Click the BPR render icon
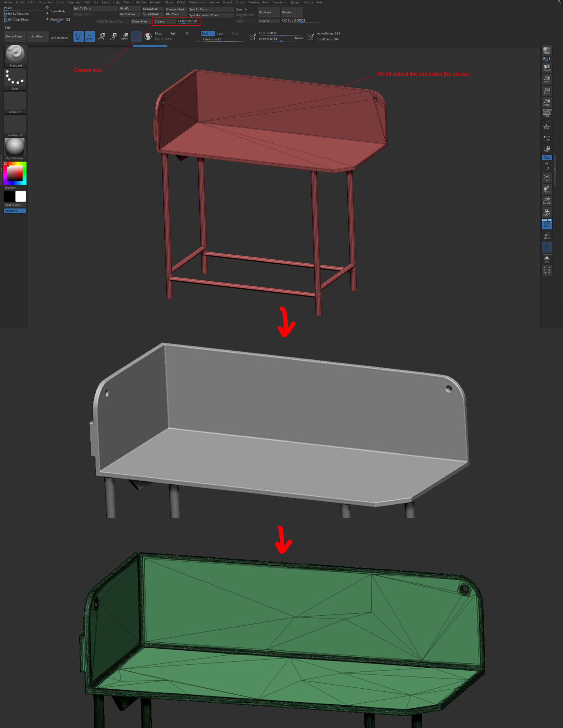The height and width of the screenshot is (728, 563). tap(547, 51)
